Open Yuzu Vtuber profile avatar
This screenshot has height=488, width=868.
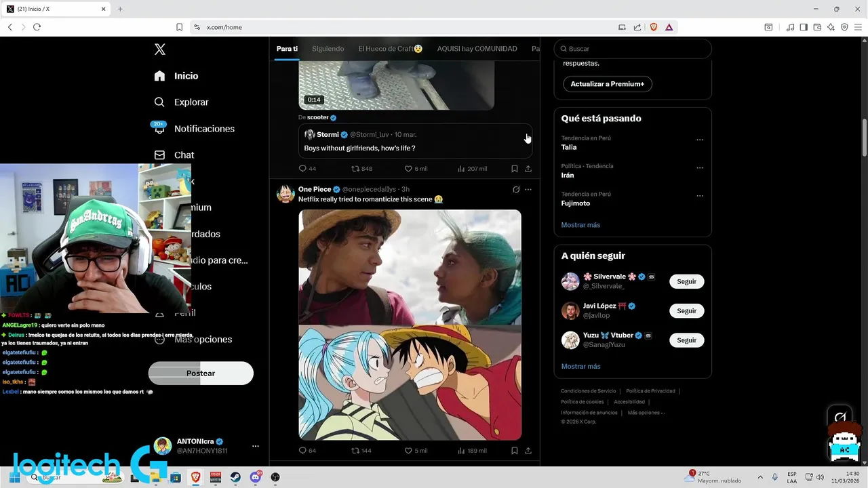coord(570,340)
